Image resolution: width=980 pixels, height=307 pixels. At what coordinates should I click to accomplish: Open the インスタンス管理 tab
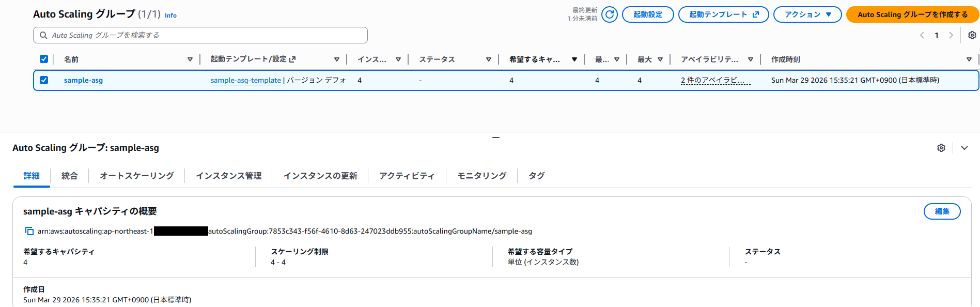pyautogui.click(x=228, y=176)
